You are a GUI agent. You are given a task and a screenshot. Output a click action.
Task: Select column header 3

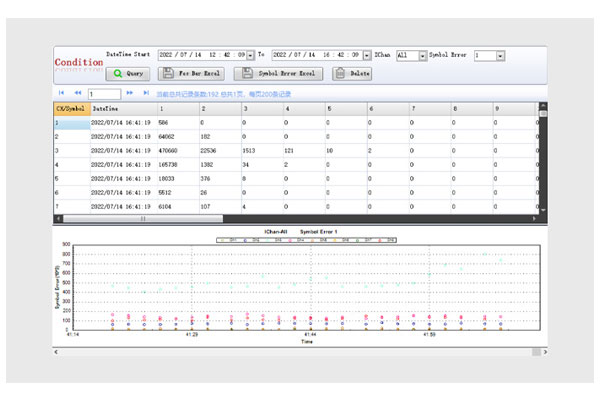click(x=262, y=109)
